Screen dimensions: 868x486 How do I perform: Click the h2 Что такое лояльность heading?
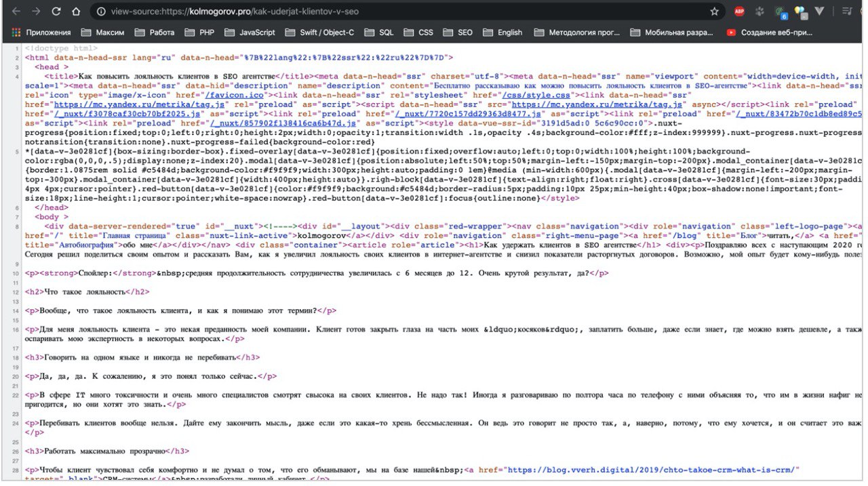coord(84,292)
